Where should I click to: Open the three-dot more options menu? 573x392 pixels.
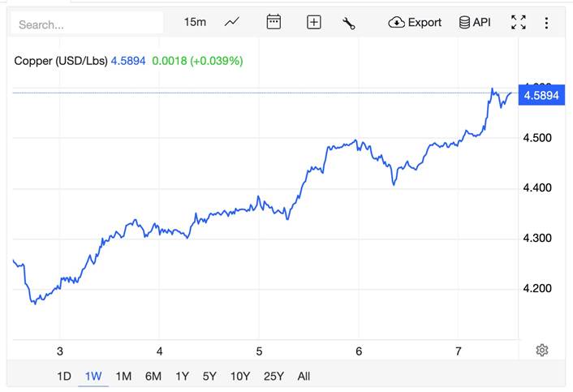[x=546, y=23]
